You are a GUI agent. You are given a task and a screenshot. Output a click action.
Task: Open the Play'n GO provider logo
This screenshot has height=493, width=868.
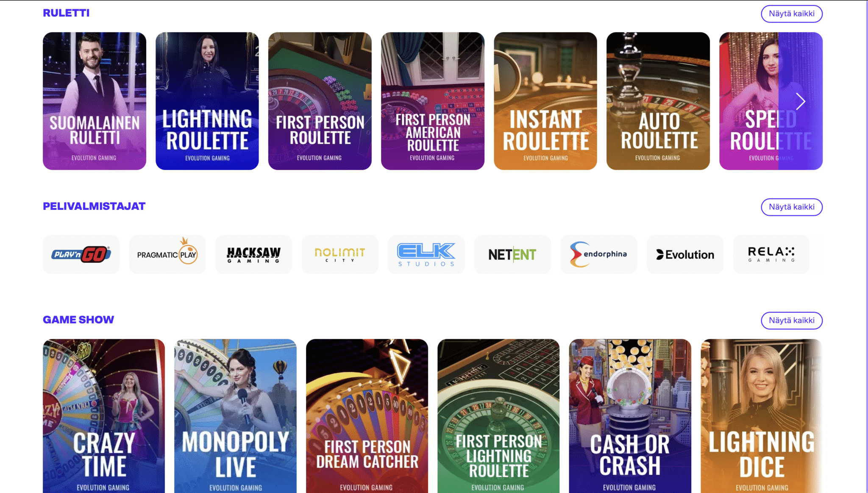click(81, 254)
